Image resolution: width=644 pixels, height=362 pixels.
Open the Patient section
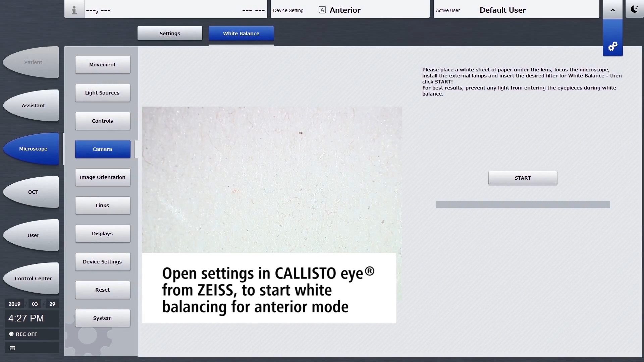pyautogui.click(x=31, y=62)
